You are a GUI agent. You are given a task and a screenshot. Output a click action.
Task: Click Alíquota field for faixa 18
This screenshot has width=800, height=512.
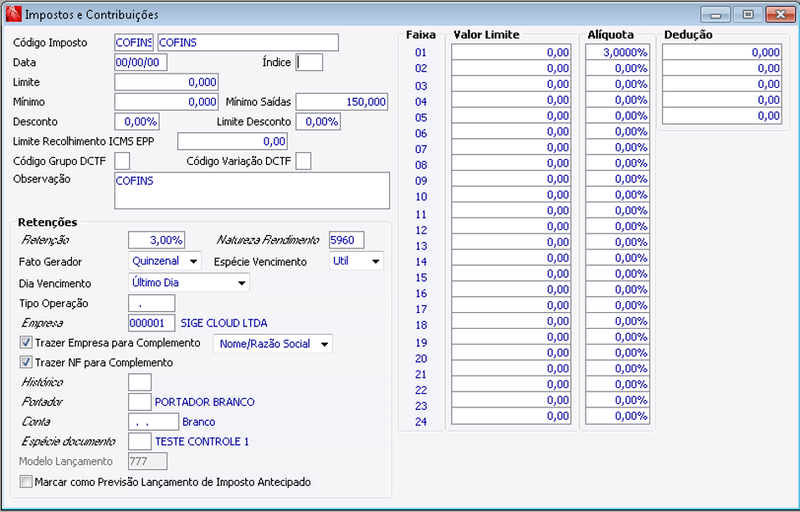pyautogui.click(x=617, y=321)
